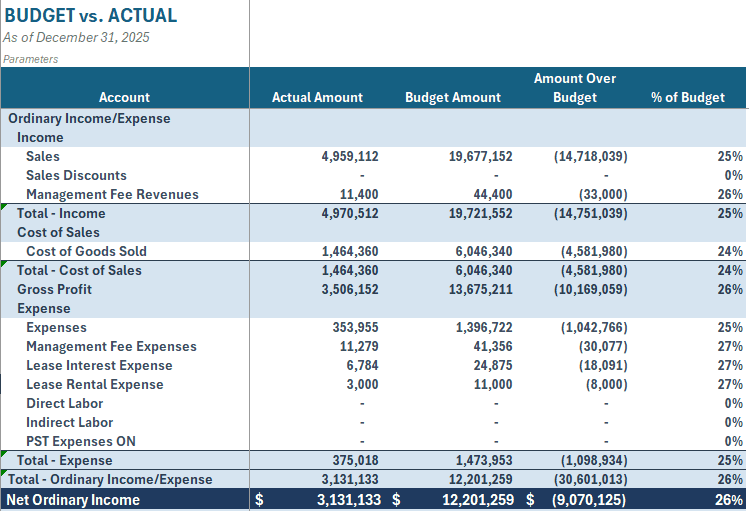The width and height of the screenshot is (749, 511).
Task: Click the Total - Cost of Sales label
Action: [x=79, y=270]
